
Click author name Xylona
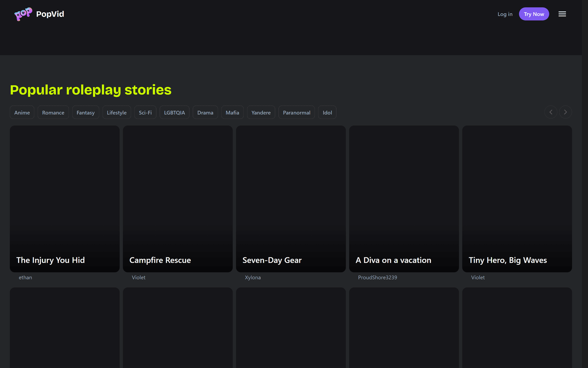253,278
